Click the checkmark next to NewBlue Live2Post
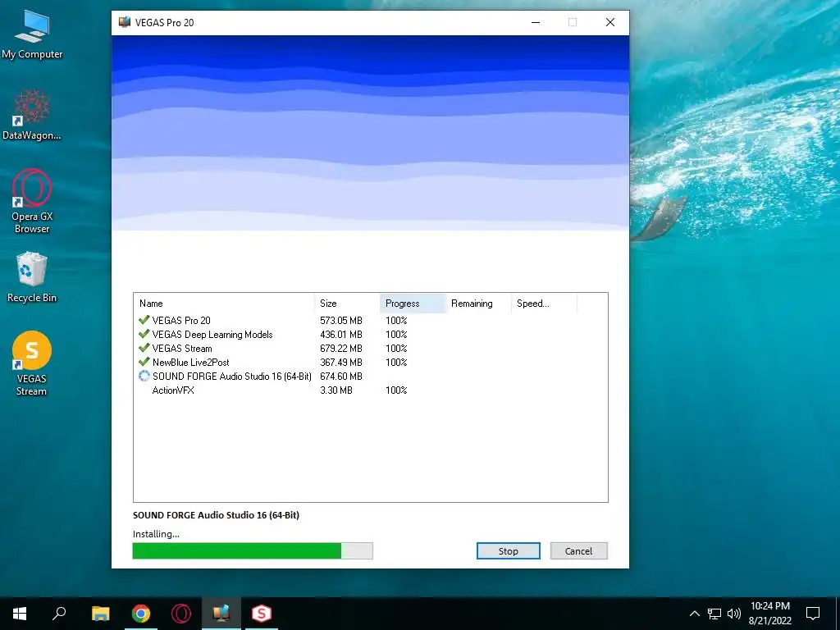The width and height of the screenshot is (840, 630). [x=144, y=362]
